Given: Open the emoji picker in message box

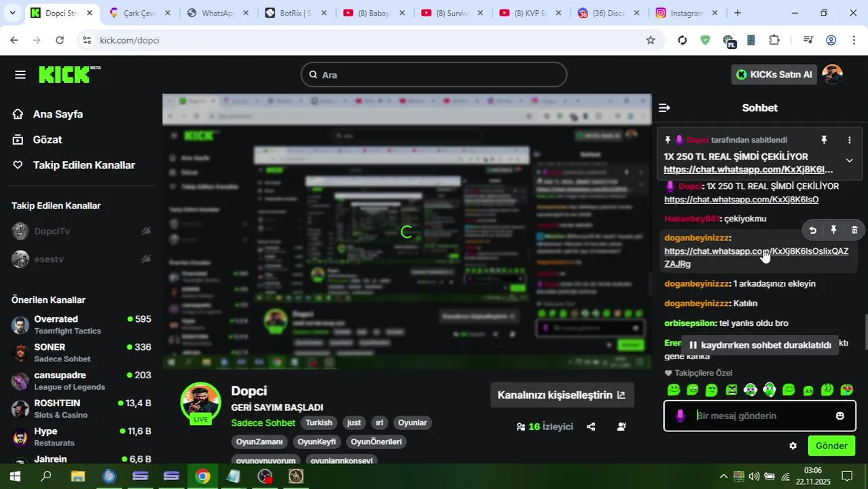Looking at the screenshot, I should (x=840, y=416).
